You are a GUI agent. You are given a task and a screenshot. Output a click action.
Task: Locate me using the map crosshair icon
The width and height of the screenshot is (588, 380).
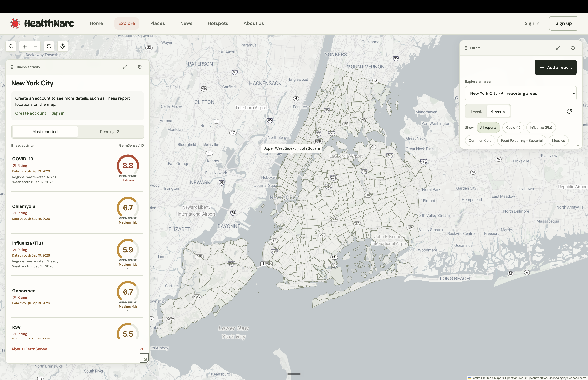pos(63,46)
